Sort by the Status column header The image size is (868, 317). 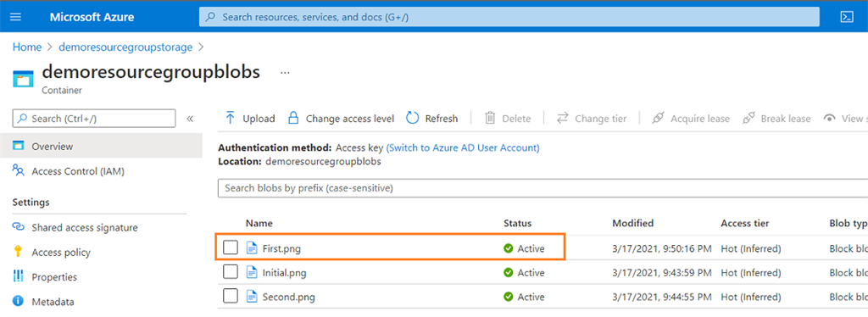[518, 224]
